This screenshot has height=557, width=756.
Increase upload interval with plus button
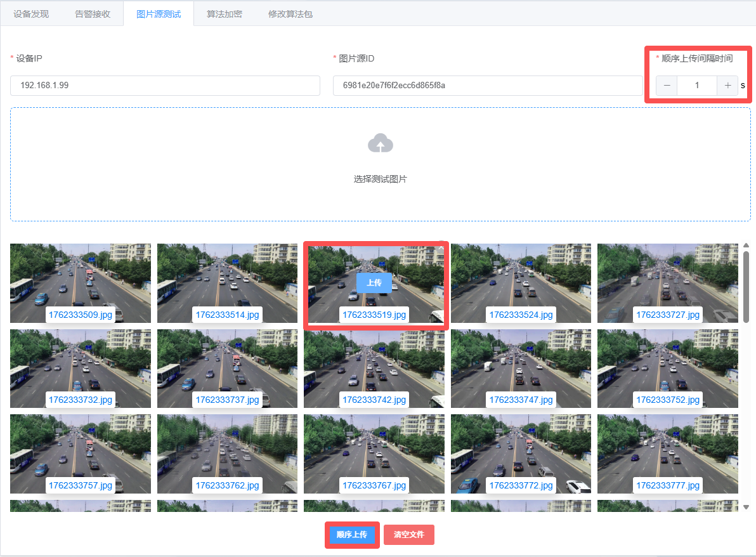pos(727,86)
